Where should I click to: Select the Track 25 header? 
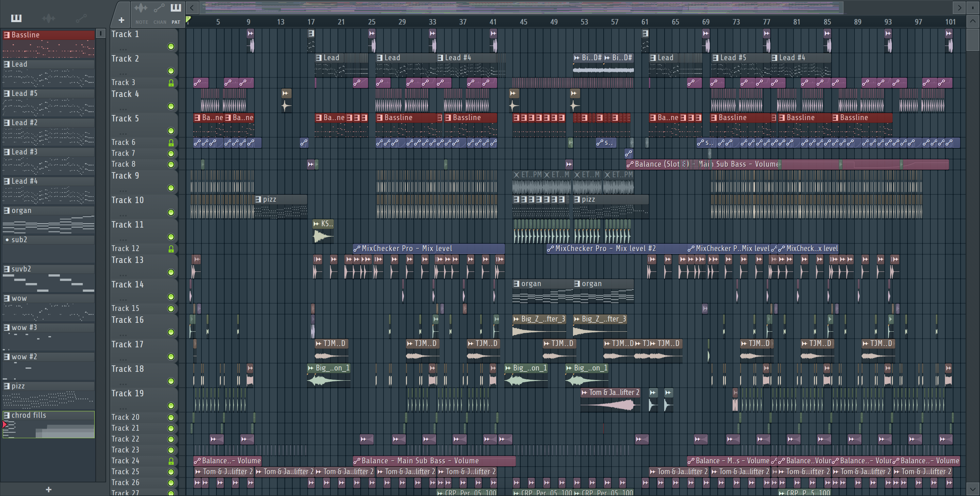(143, 472)
